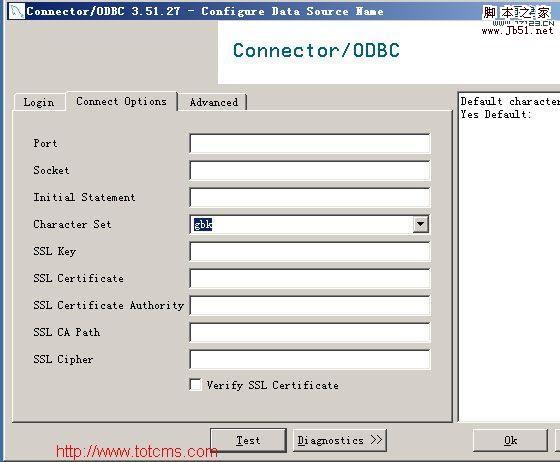
Task: Click the Default character help text
Action: pos(510,102)
